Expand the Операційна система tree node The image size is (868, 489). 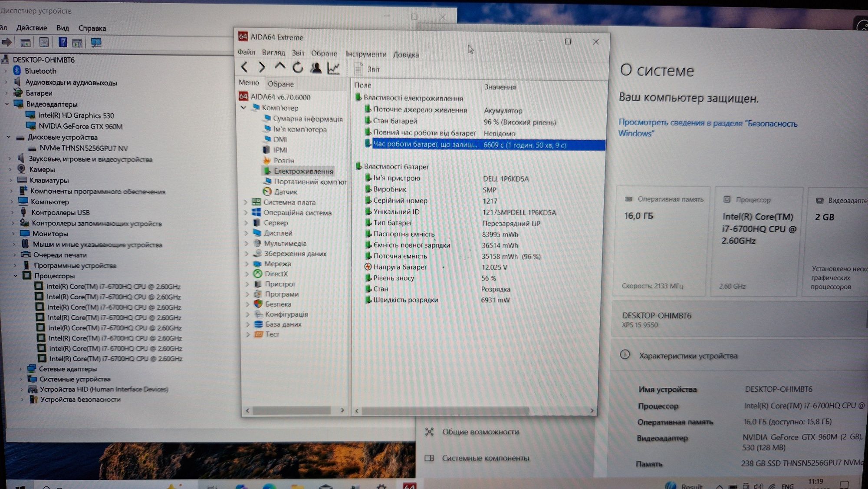[246, 213]
